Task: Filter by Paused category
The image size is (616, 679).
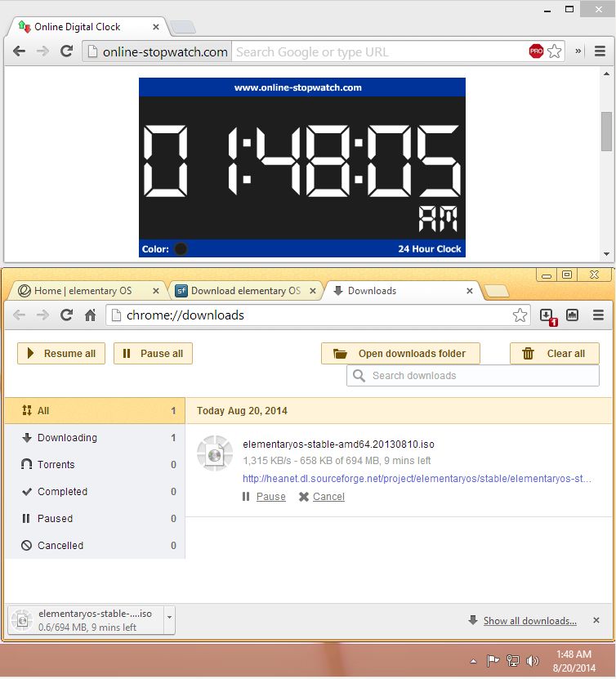Action: 95,518
